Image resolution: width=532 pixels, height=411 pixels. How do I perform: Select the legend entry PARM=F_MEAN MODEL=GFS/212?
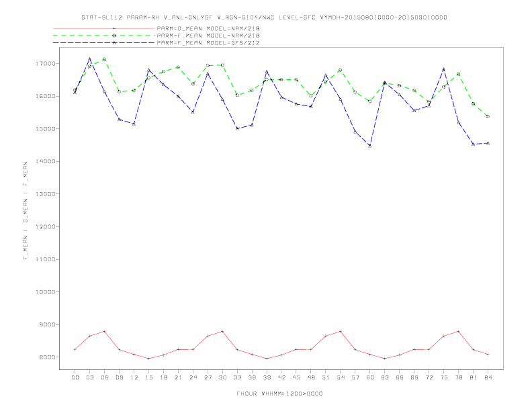click(x=208, y=43)
